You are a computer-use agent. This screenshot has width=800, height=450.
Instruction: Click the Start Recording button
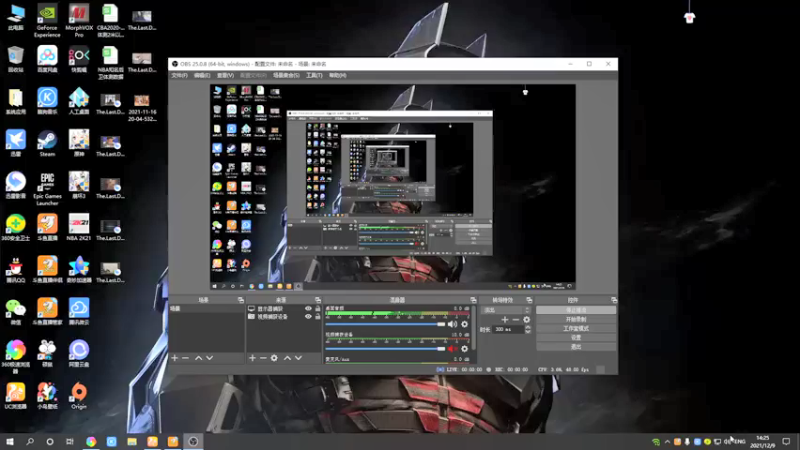tap(576, 319)
